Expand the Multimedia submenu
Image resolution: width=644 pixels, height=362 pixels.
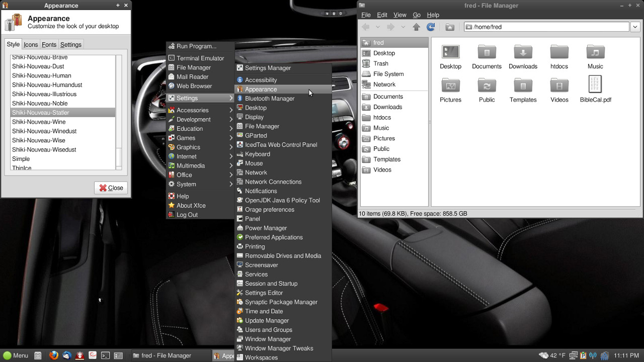(201, 166)
